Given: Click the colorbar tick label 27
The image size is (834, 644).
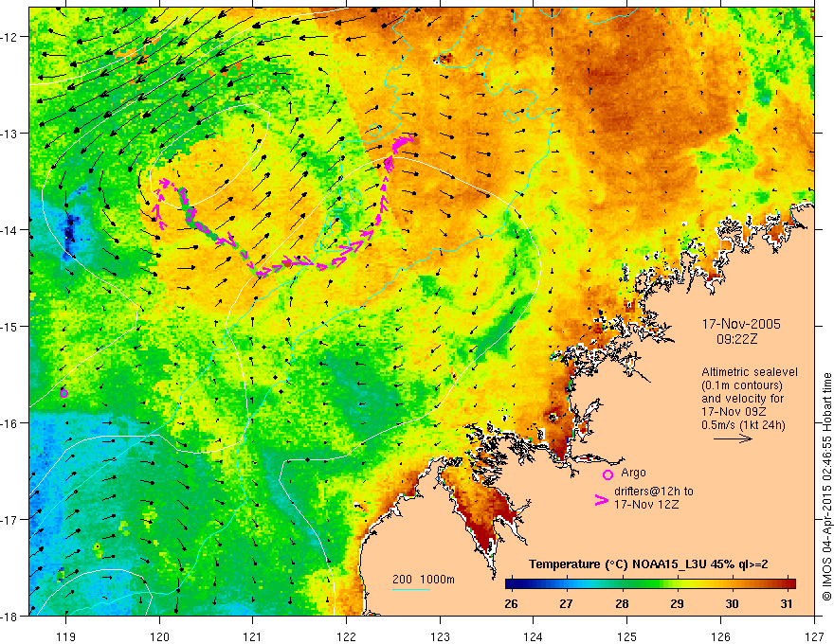Looking at the screenshot, I should (x=567, y=604).
